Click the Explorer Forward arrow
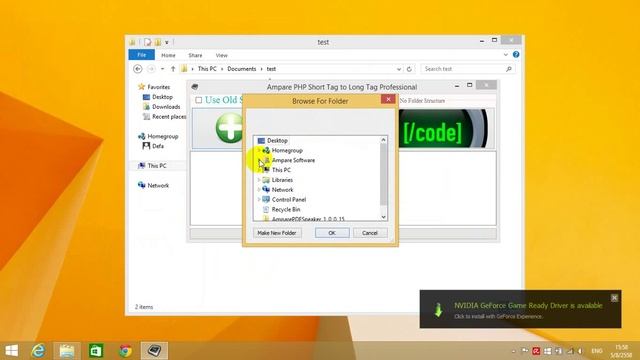 coord(151,69)
